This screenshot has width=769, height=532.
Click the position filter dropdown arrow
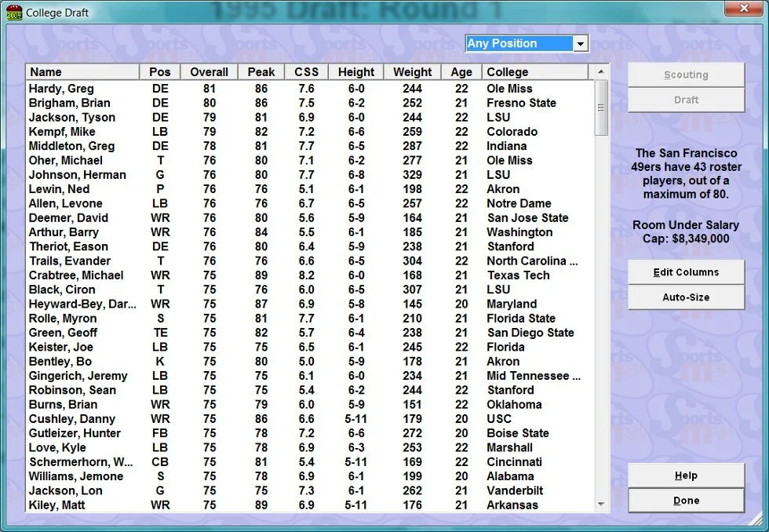point(579,44)
